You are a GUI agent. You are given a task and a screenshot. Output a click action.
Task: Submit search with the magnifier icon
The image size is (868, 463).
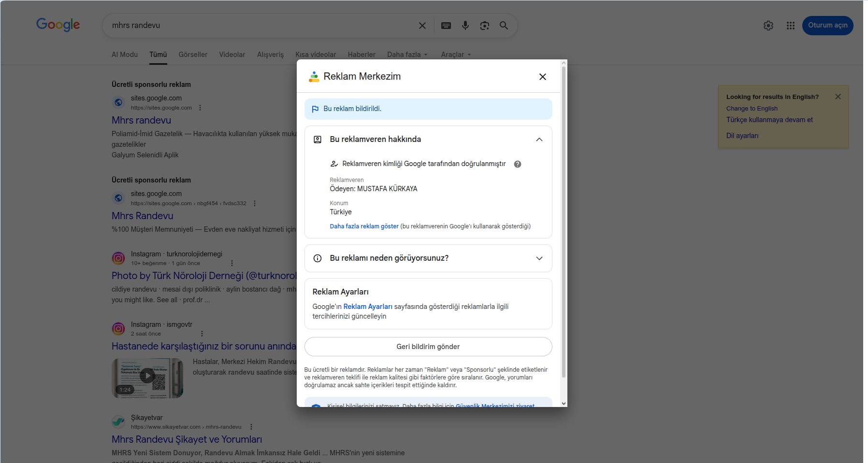504,26
